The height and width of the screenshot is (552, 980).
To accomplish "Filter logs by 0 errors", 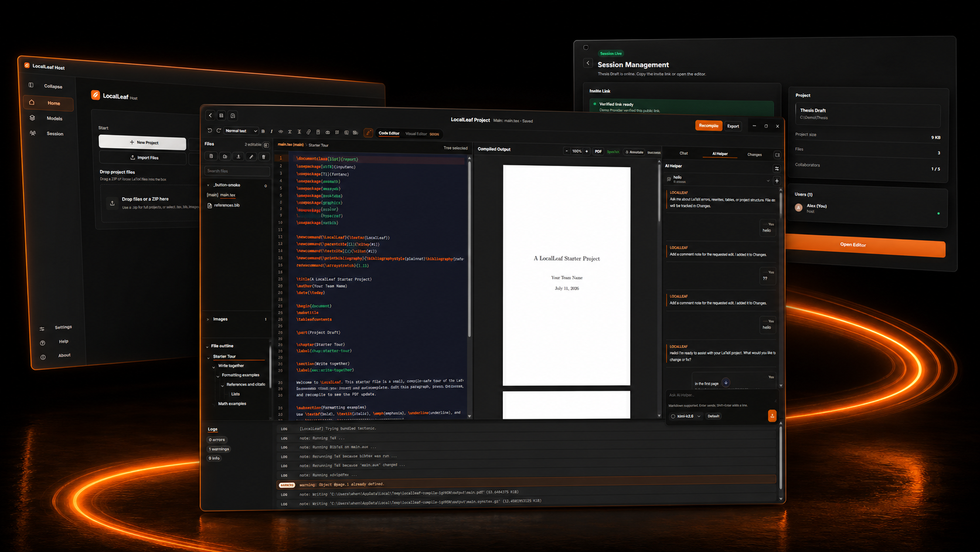I will pyautogui.click(x=217, y=439).
